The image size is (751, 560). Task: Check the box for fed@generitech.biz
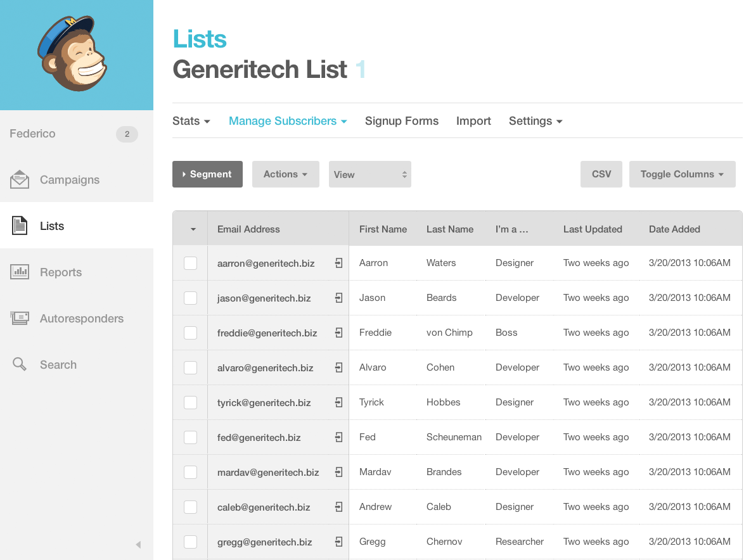tap(191, 437)
